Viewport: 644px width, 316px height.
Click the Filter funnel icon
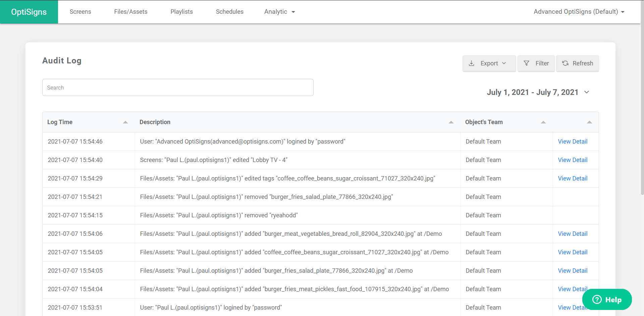[x=527, y=63]
